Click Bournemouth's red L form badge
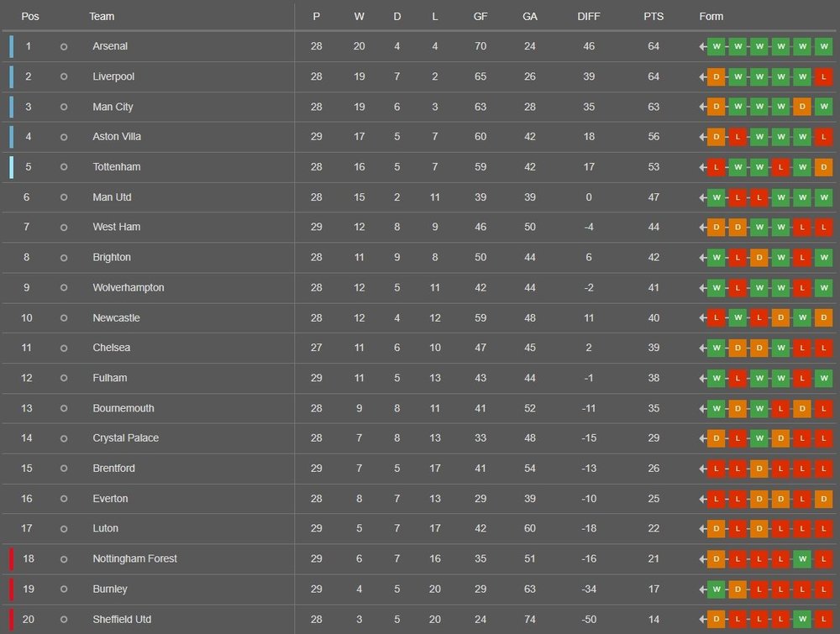Viewport: 840px width, 634px height. click(780, 408)
